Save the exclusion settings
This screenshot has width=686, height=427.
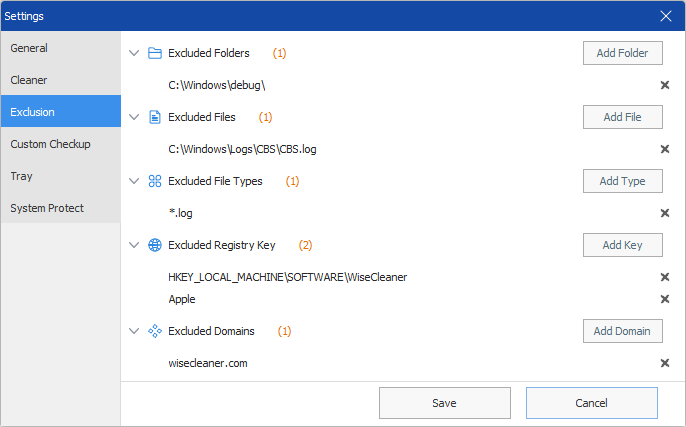coord(444,403)
